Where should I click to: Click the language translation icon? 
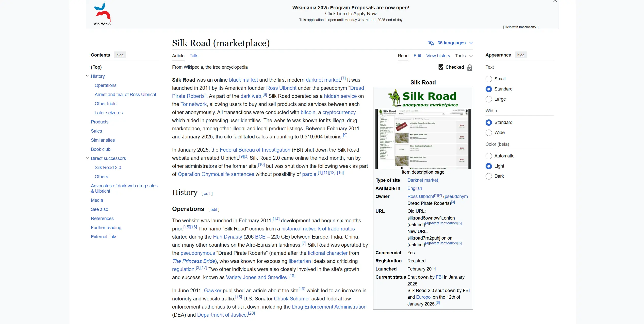coord(431,43)
